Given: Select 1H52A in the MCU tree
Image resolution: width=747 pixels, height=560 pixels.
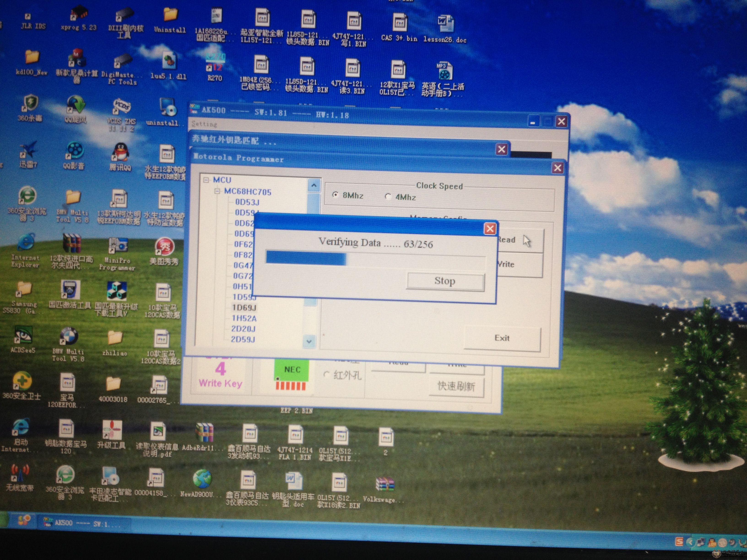Looking at the screenshot, I should (244, 318).
